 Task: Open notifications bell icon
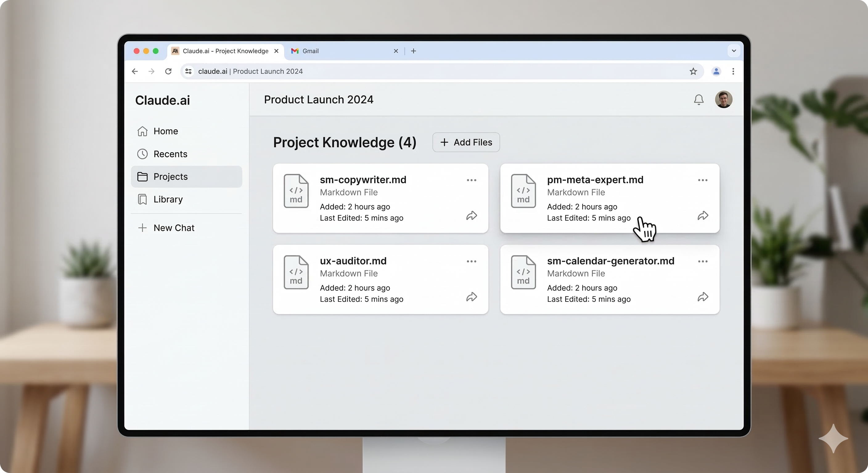point(698,100)
